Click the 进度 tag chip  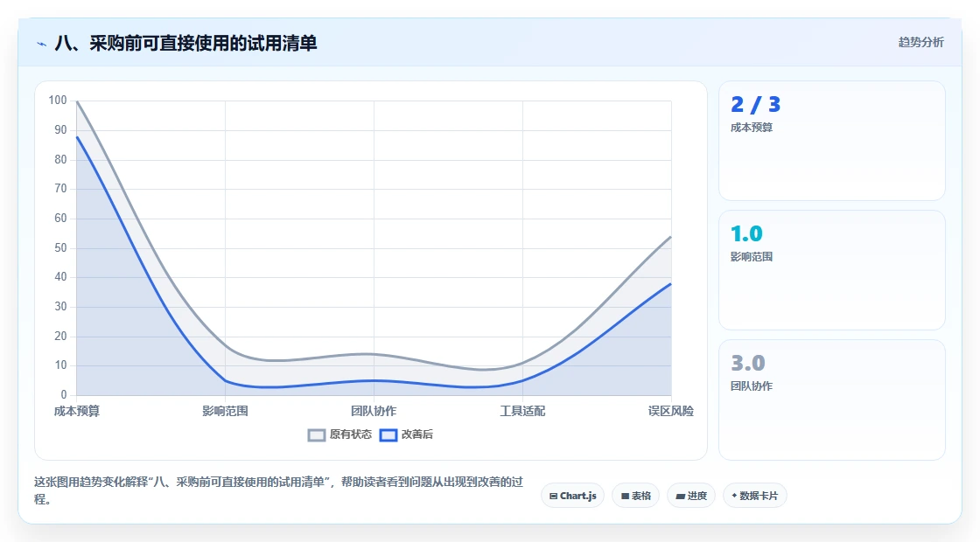pos(691,496)
